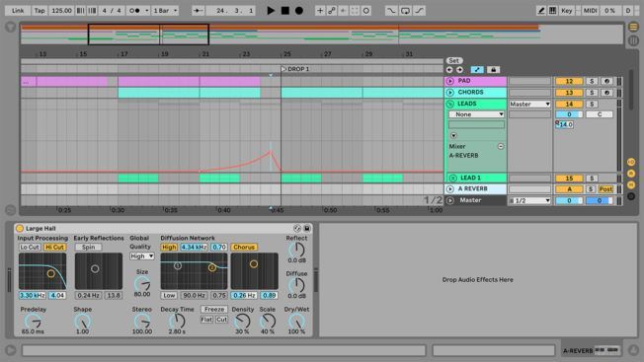This screenshot has width=644, height=362.
Task: Click the Set locator button
Action: [x=453, y=61]
